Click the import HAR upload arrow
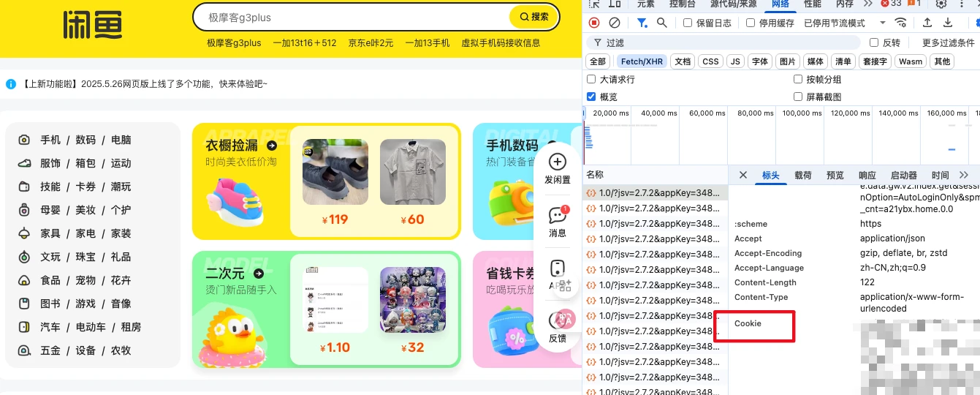The image size is (980, 395). coord(927,23)
